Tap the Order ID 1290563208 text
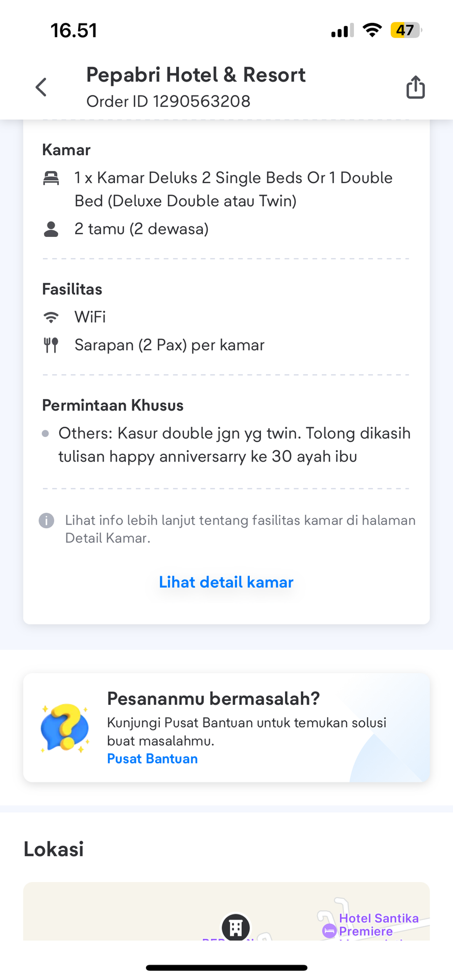The width and height of the screenshot is (453, 980). point(169,101)
